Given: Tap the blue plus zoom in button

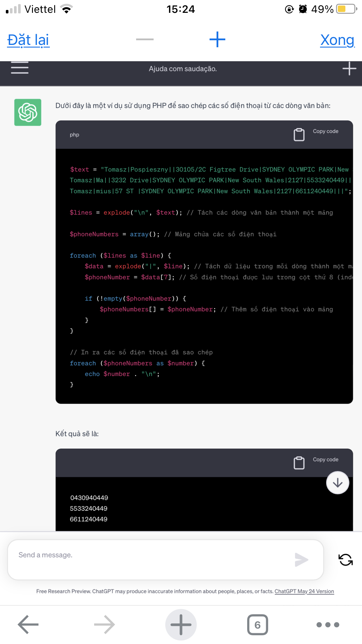Looking at the screenshot, I should click(217, 39).
